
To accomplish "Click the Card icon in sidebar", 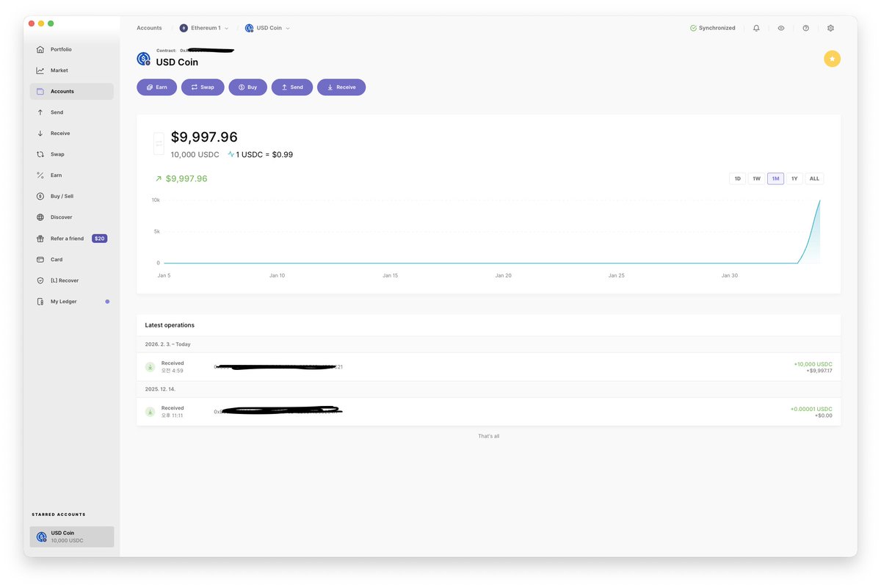I will point(40,260).
